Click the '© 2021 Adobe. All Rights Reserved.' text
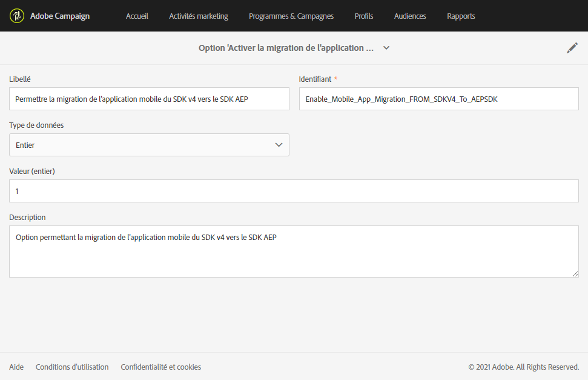This screenshot has height=380, width=588. click(x=523, y=367)
